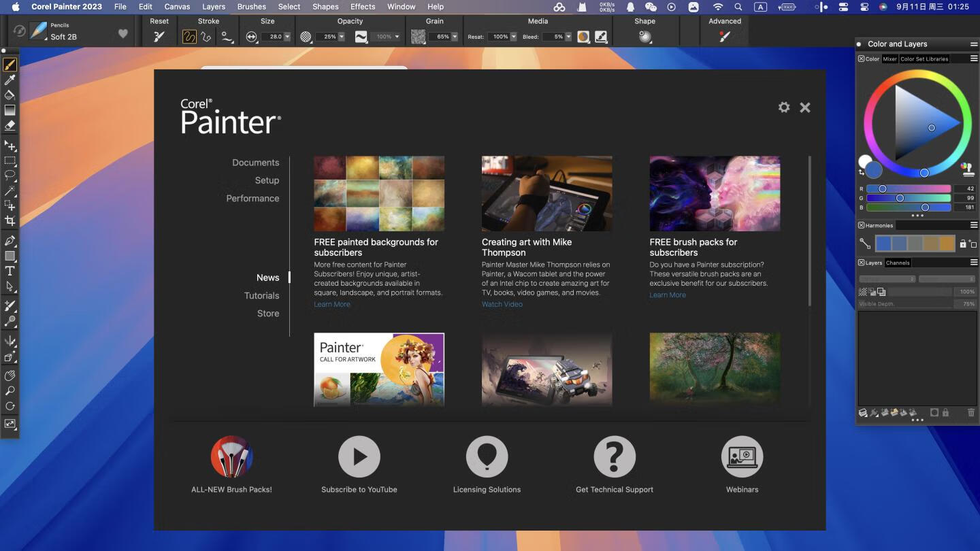Select the Dropper tool
980x551 pixels.
(10, 80)
